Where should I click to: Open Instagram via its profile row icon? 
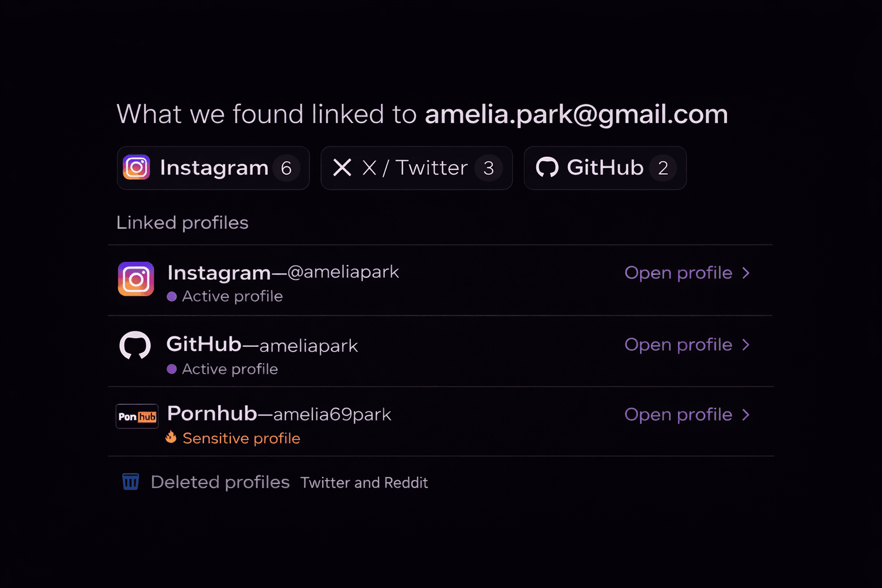pyautogui.click(x=136, y=280)
